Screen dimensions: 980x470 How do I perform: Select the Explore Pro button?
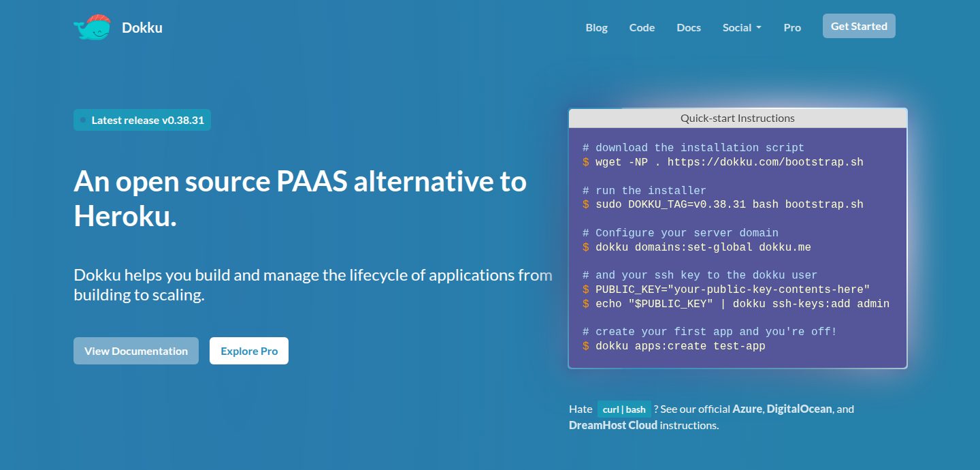coord(249,351)
